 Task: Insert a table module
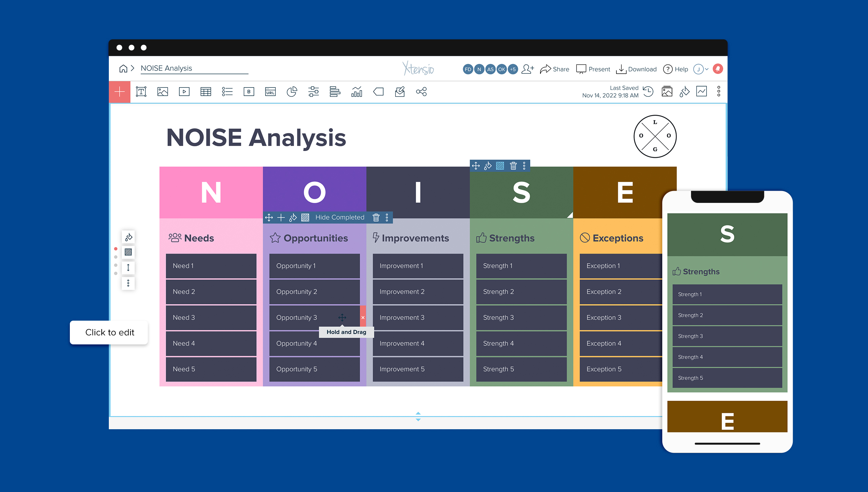pos(206,92)
